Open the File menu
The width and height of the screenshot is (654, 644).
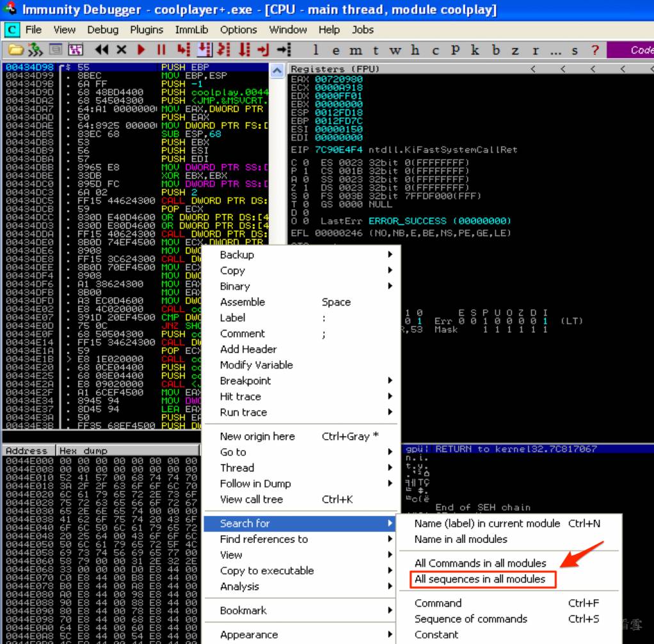click(x=33, y=29)
